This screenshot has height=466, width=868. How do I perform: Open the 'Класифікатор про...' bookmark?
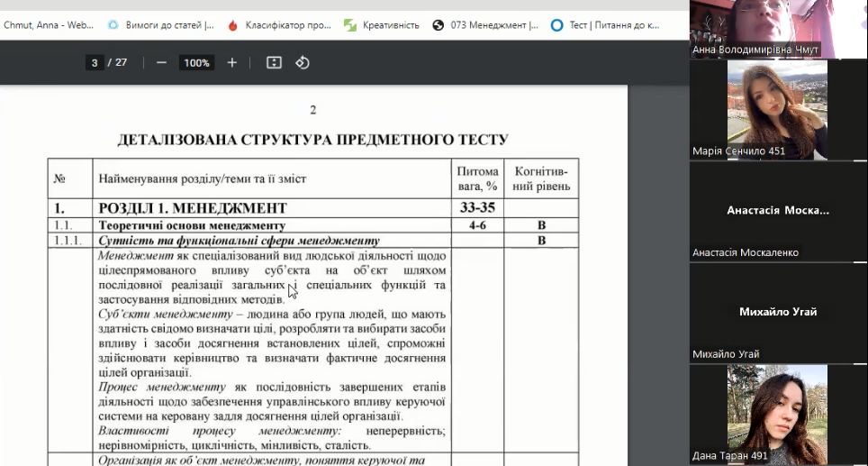(x=279, y=25)
